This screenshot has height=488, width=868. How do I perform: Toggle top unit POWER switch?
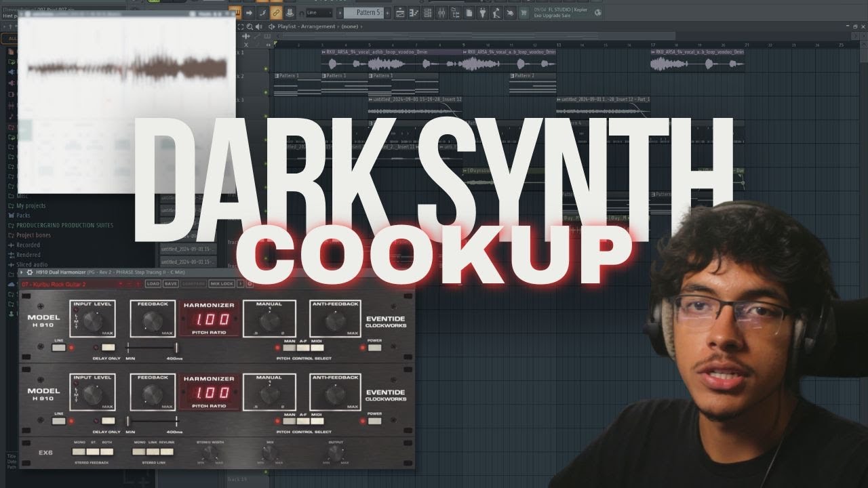374,347
